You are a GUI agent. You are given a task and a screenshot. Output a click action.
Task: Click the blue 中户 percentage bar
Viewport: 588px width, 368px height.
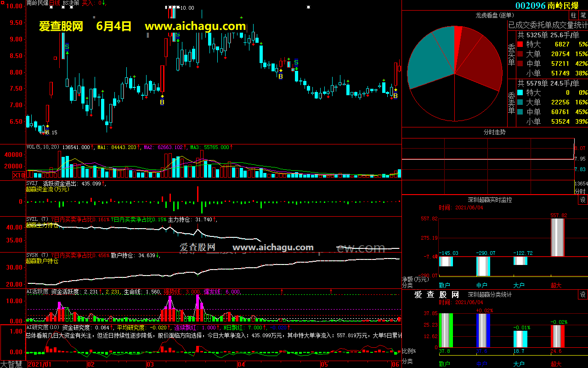483,330
